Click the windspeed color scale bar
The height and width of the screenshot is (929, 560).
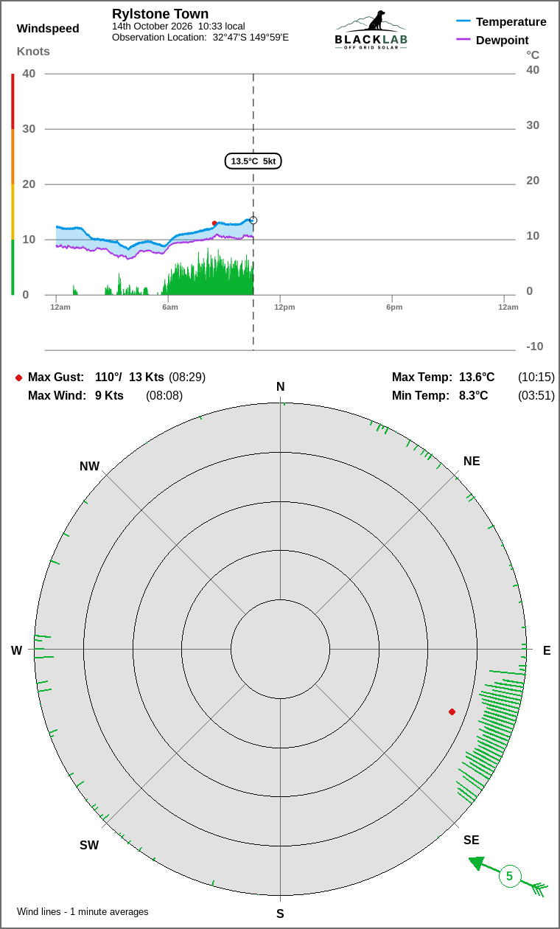(13, 184)
